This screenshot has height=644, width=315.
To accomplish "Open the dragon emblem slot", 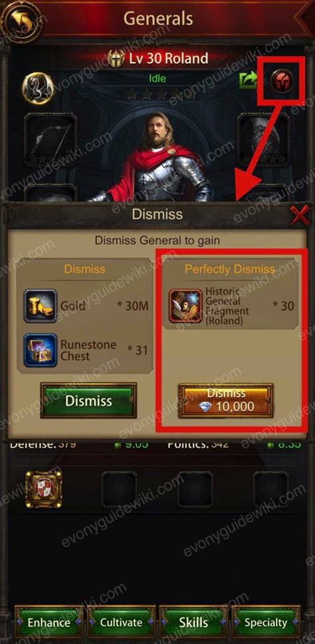I will (38, 88).
